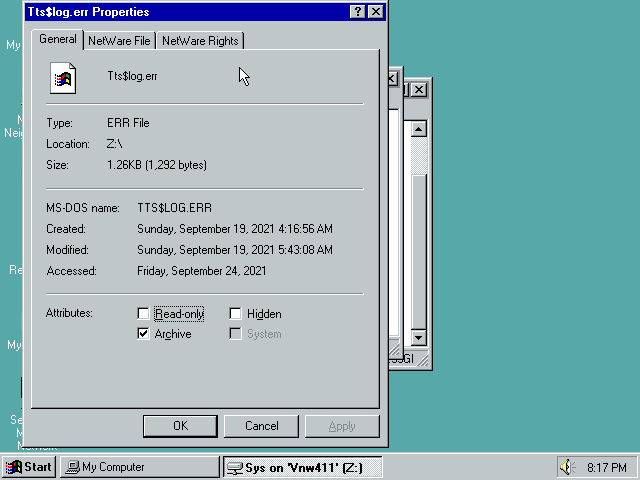The image size is (640, 480).
Task: Click the size value 1.26KB (1,292 bytes)
Action: pyautogui.click(x=157, y=165)
